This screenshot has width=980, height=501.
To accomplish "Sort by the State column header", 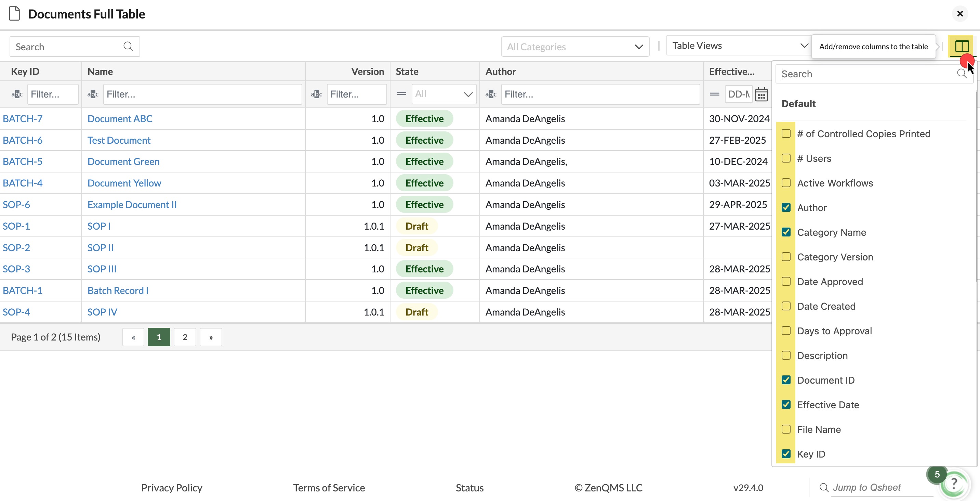I will (x=407, y=71).
